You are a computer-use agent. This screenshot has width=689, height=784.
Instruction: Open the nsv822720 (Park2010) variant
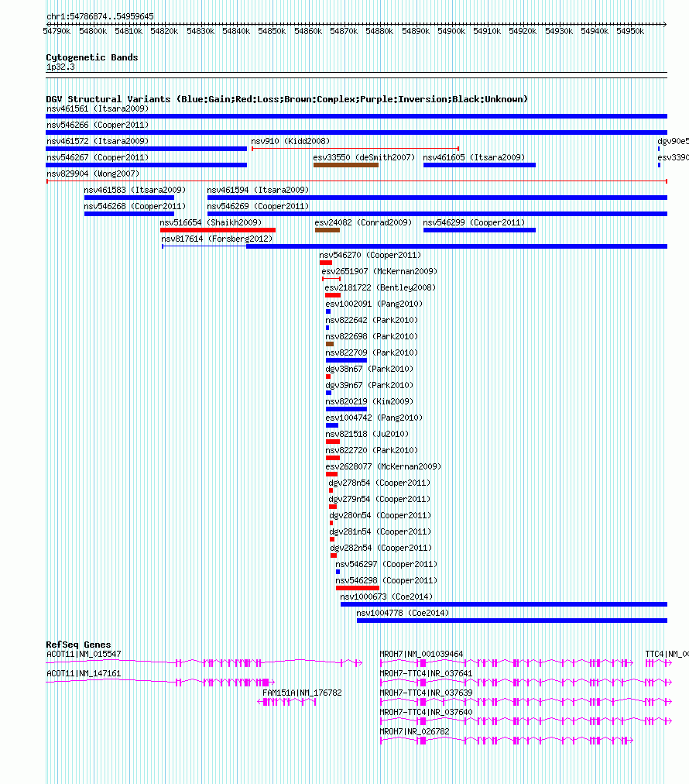coord(372,450)
